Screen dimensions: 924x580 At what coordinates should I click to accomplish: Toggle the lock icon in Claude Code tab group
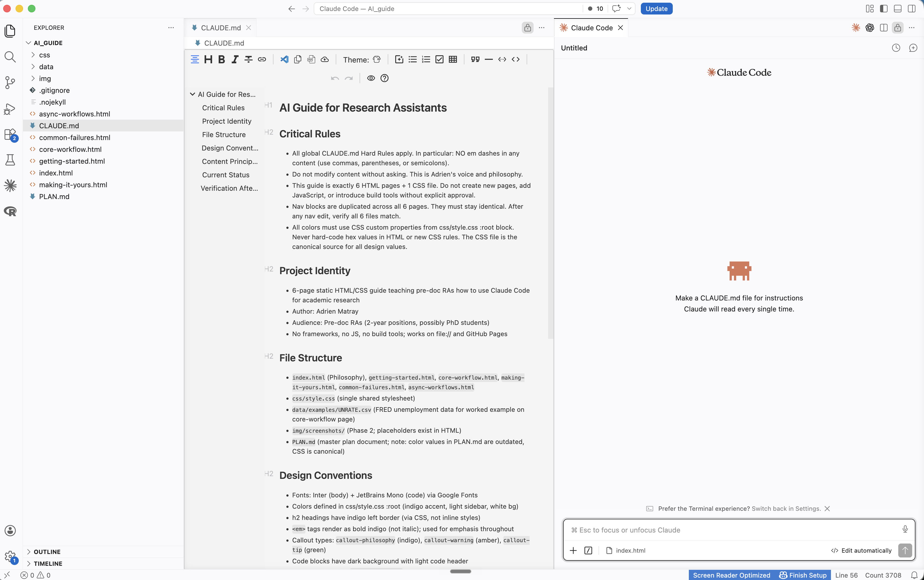pos(897,28)
